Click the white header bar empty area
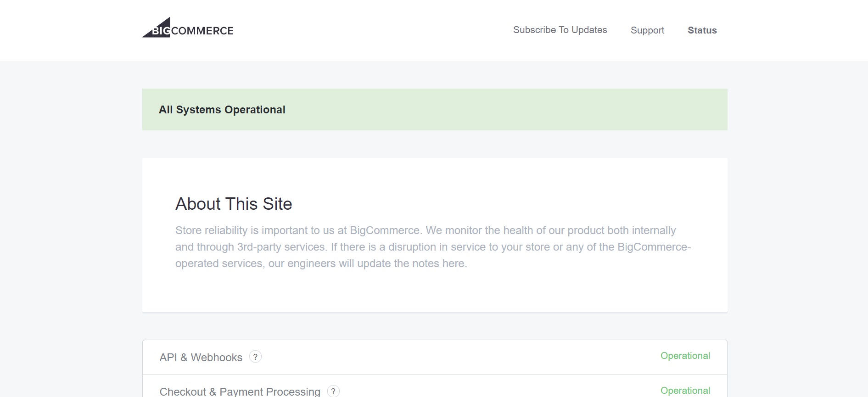868x397 pixels. click(367, 30)
